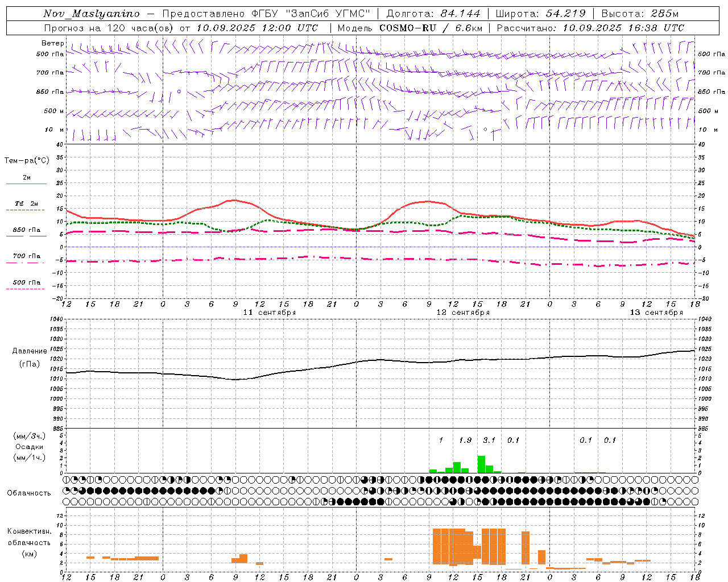Click the "Ветер" wind panel label
This screenshot has width=728, height=582.
[53, 43]
